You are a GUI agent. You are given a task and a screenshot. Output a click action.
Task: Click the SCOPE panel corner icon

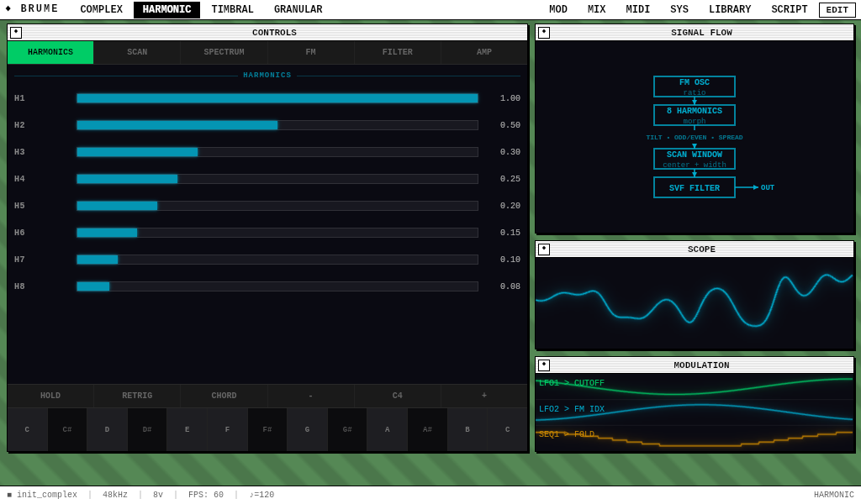tap(542, 249)
